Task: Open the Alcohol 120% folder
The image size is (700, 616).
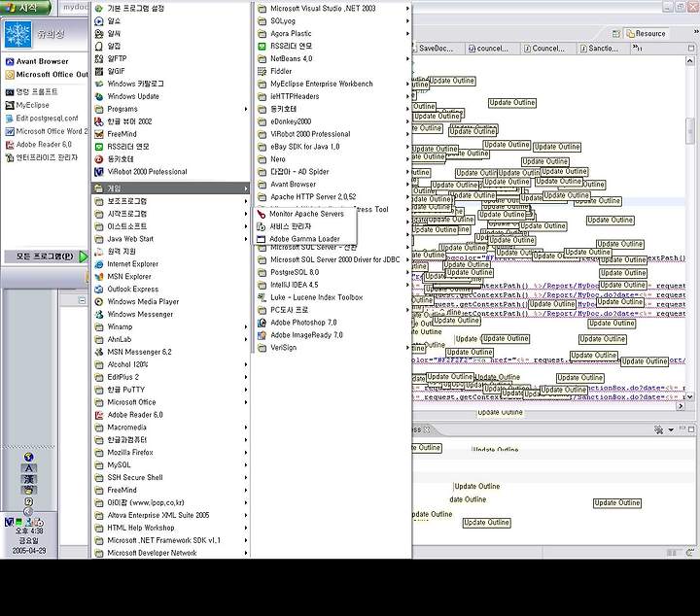Action: 169,364
